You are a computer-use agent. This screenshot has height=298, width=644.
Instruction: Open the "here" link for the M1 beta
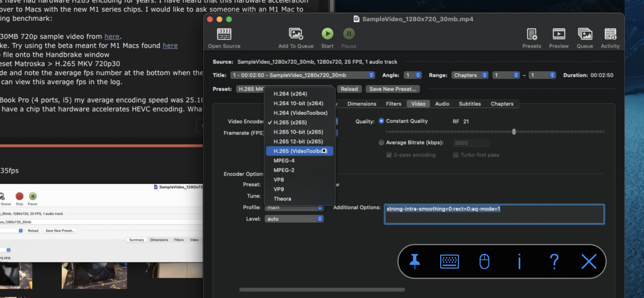coord(170,45)
